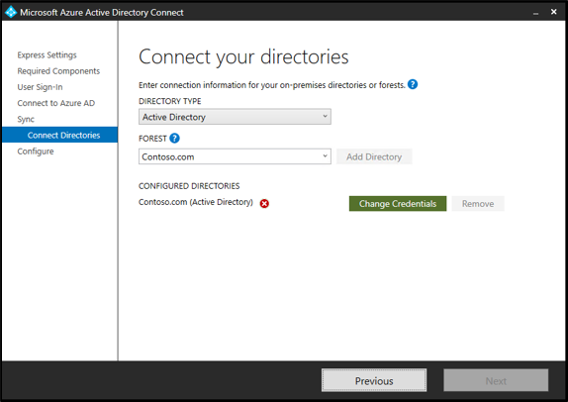Go back with the Previous button
The width and height of the screenshot is (568, 402).
[374, 380]
